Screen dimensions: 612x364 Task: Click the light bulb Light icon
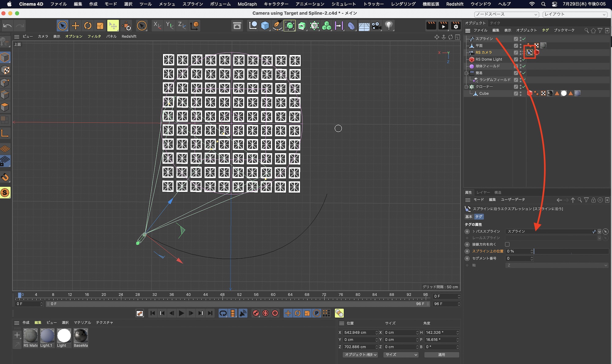[389, 26]
